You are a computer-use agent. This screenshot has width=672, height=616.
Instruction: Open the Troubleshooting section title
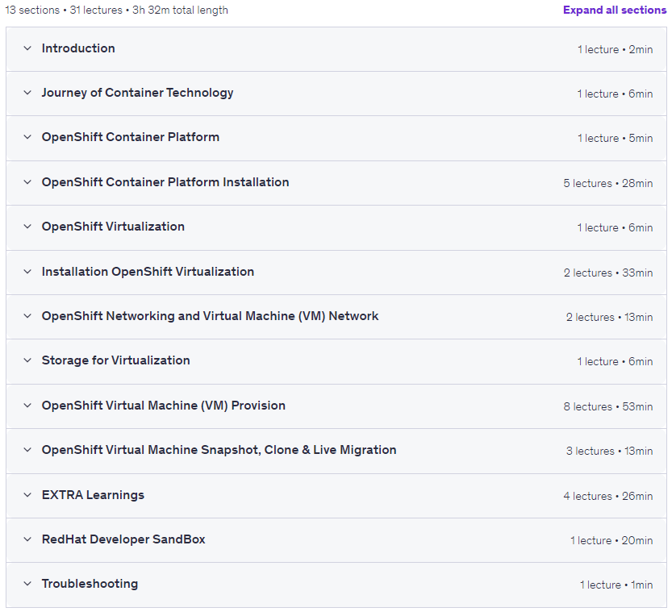[90, 584]
